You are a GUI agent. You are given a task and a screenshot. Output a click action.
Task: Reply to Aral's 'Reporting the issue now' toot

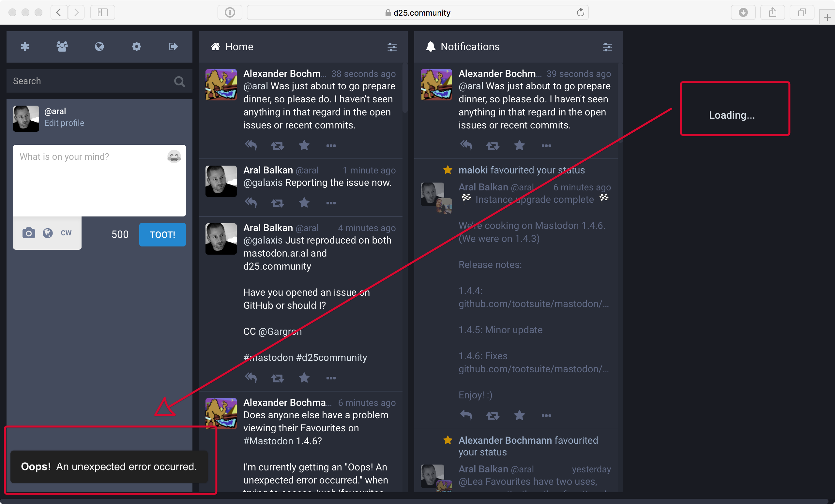pyautogui.click(x=251, y=203)
